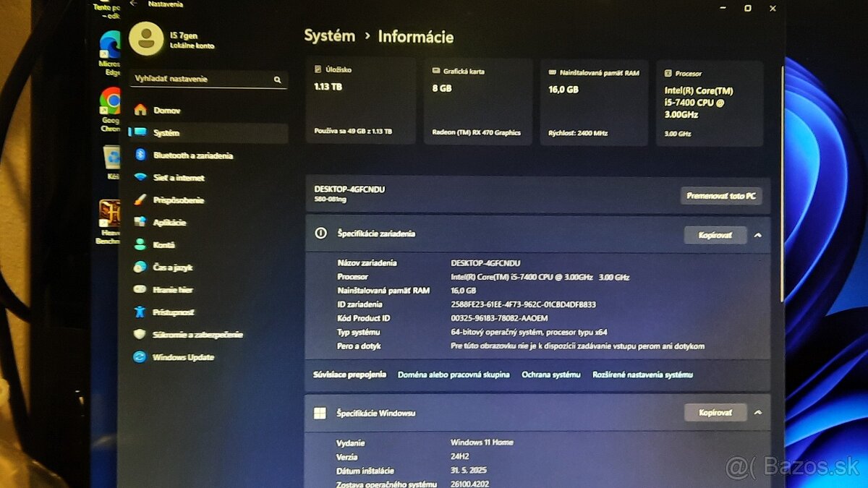Click DESKTOP-4GFCNDU in the device name row
Screen dimensions: 868x488
(x=485, y=263)
